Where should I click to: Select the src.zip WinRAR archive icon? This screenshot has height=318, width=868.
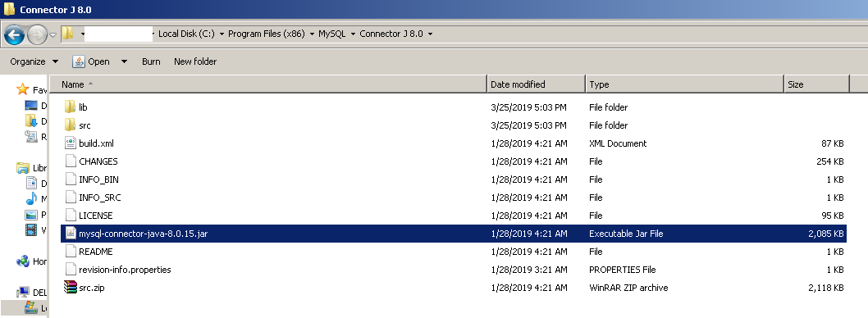[x=70, y=288]
